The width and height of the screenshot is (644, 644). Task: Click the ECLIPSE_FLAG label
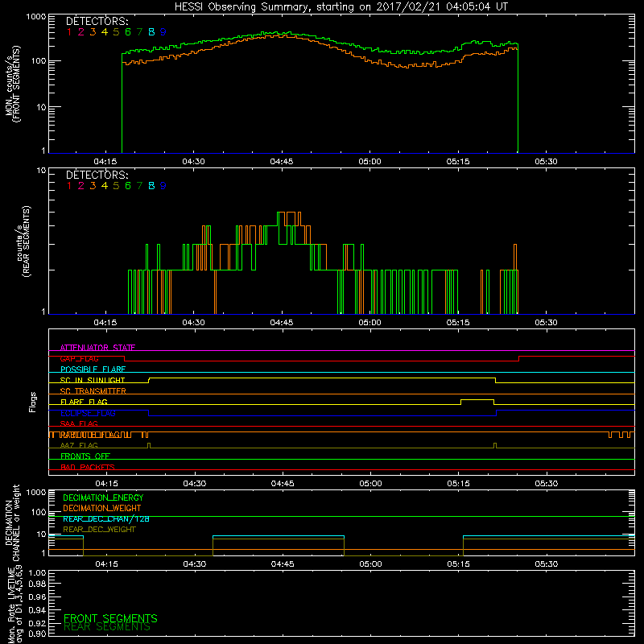[88, 413]
